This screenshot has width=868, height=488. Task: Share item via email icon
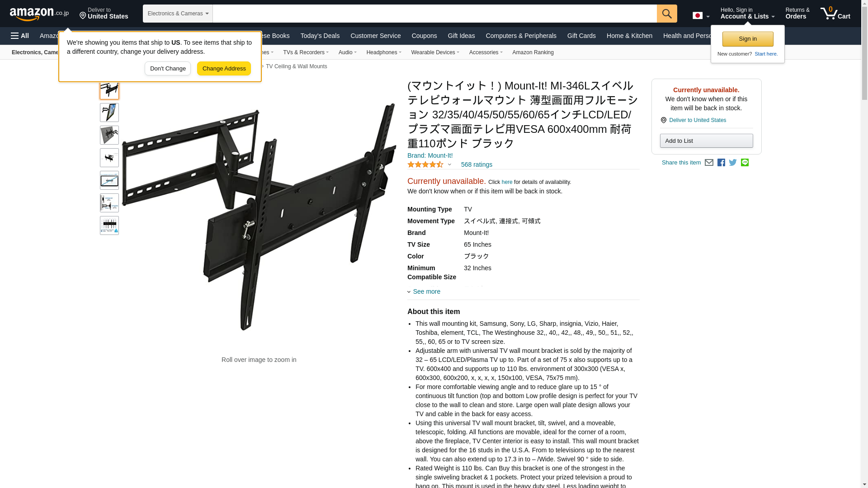[709, 163]
